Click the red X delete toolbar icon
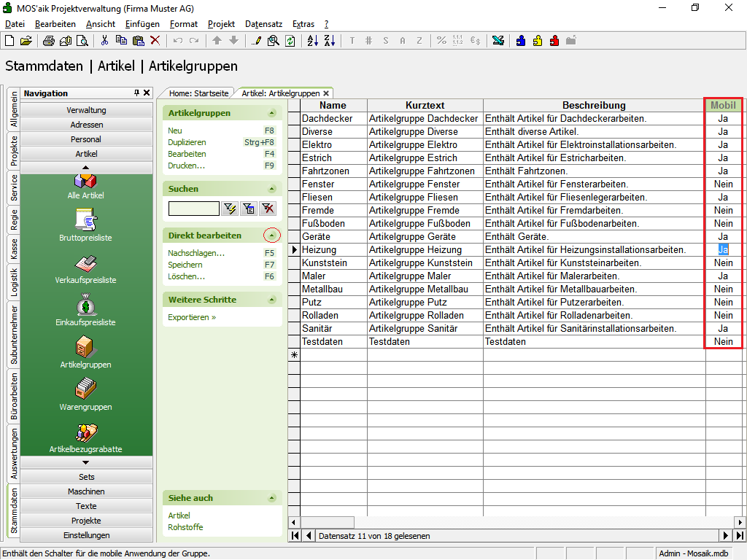This screenshot has height=560, width=747. (155, 41)
